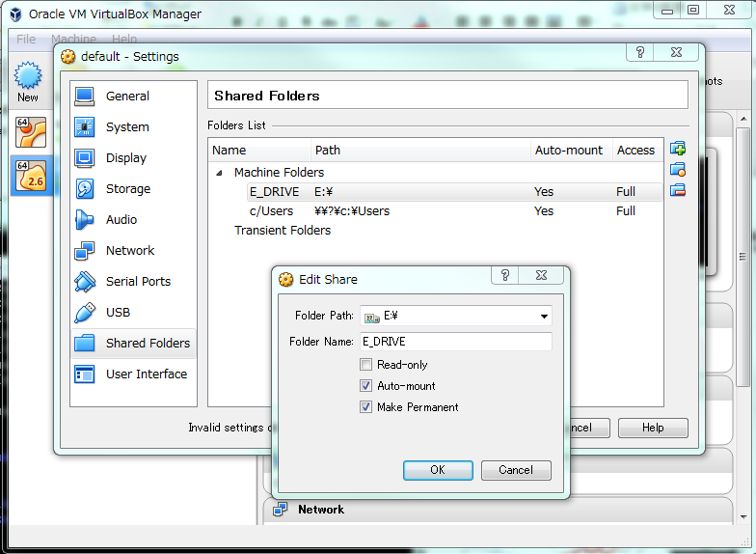The height and width of the screenshot is (554, 756).
Task: Click scroll up arrow in VirtualBox Manager
Action: pos(744,119)
